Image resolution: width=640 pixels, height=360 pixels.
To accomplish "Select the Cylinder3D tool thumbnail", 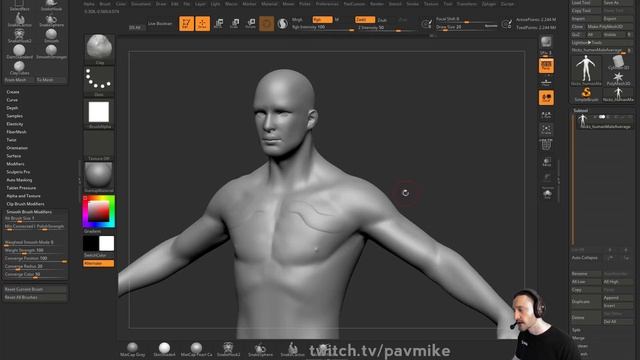I will click(x=618, y=62).
